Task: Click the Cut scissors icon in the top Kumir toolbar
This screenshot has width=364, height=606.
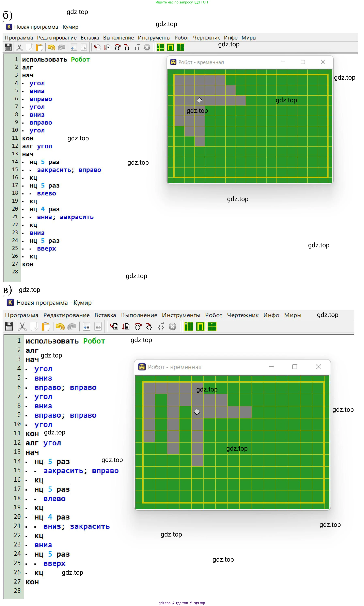Action: click(19, 47)
